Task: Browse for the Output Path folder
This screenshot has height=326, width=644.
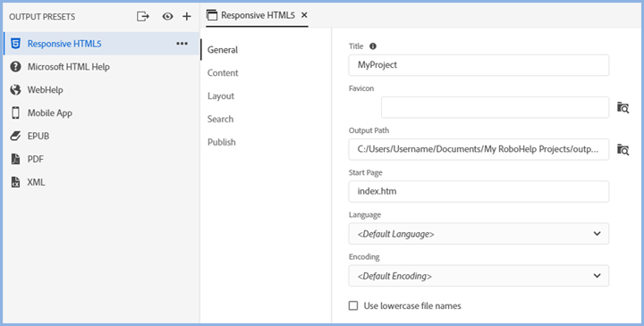Action: click(623, 149)
